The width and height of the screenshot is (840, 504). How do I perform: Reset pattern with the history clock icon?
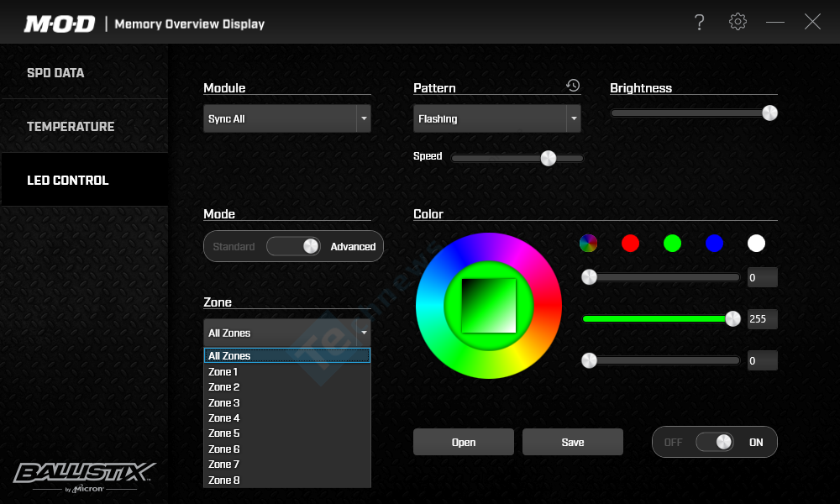(x=573, y=85)
